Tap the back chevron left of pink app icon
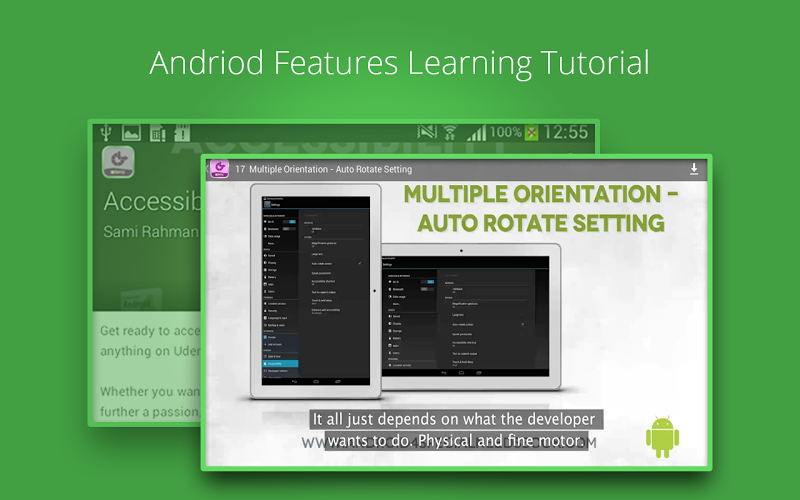The image size is (800, 500). pyautogui.click(x=208, y=169)
